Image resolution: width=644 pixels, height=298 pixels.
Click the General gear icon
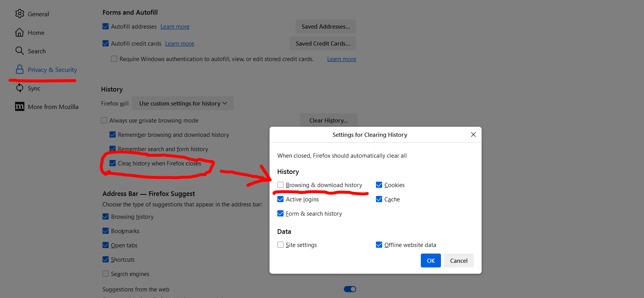pyautogui.click(x=19, y=14)
